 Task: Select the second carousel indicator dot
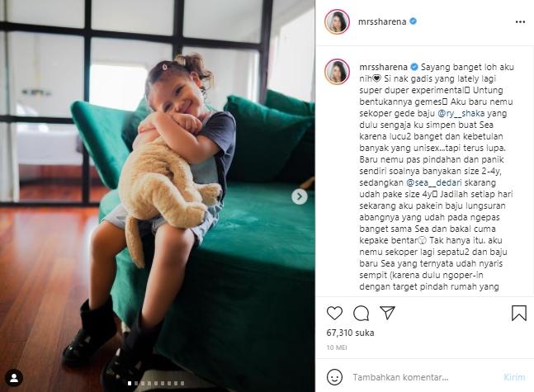(136, 384)
